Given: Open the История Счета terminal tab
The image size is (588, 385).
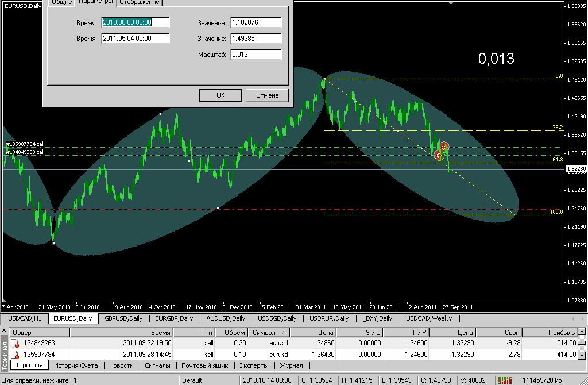Looking at the screenshot, I should 76,365.
